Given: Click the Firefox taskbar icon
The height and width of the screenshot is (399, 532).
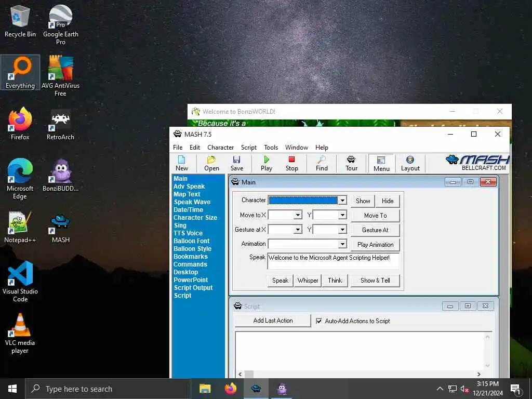Looking at the screenshot, I should tap(231, 389).
